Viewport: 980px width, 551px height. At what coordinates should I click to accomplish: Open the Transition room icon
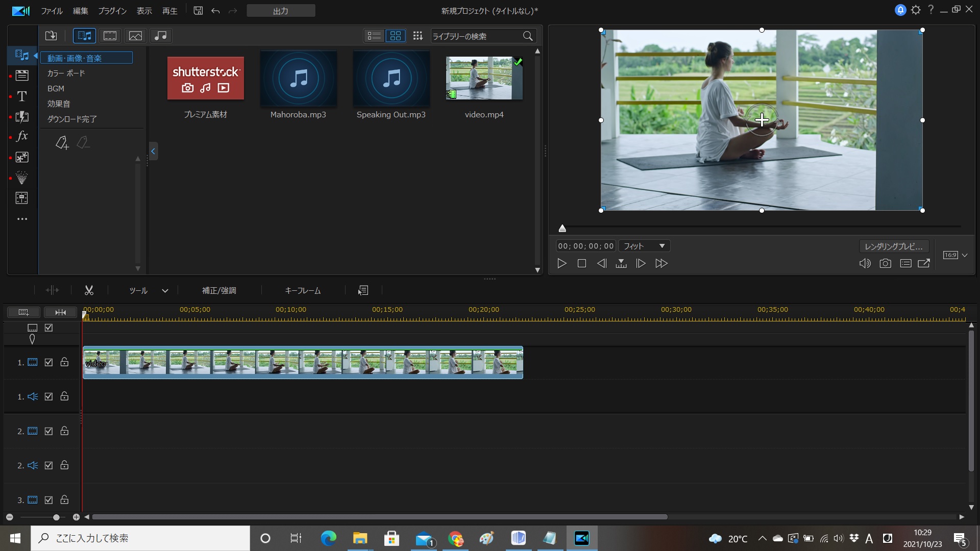point(22,117)
